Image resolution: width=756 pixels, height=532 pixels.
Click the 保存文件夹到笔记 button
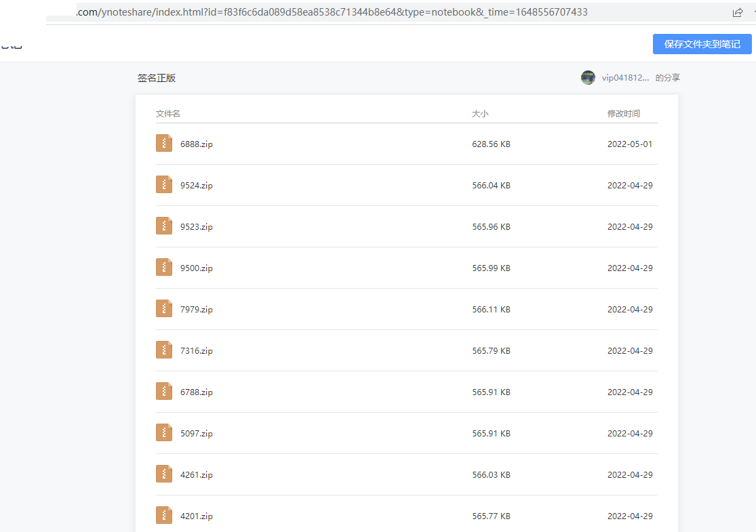(x=702, y=44)
